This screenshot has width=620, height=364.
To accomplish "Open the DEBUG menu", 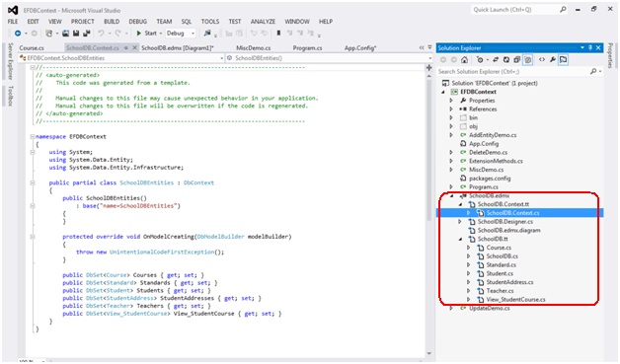I will [x=137, y=22].
